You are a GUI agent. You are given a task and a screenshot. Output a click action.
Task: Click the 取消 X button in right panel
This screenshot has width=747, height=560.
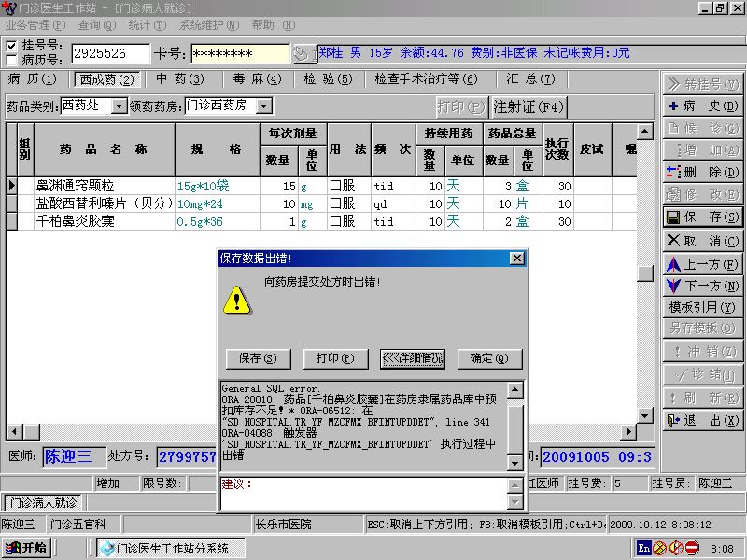click(703, 241)
